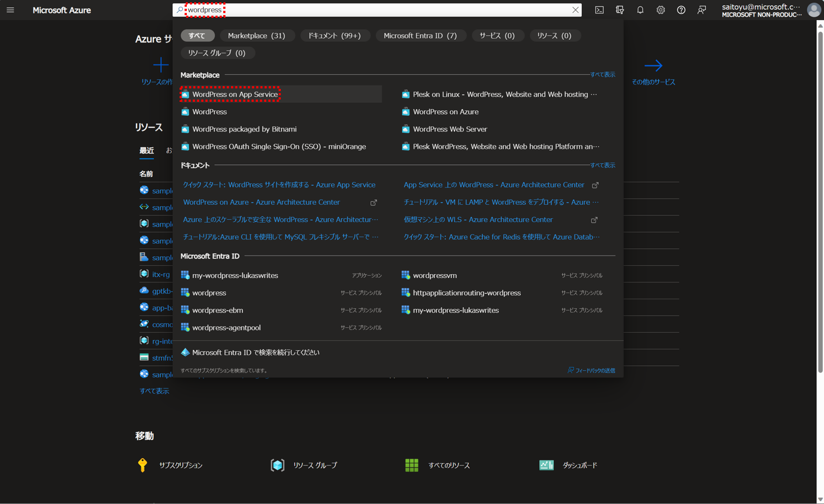Go to その他のサービス arrow
Screen dimensions: 824x504
653,65
